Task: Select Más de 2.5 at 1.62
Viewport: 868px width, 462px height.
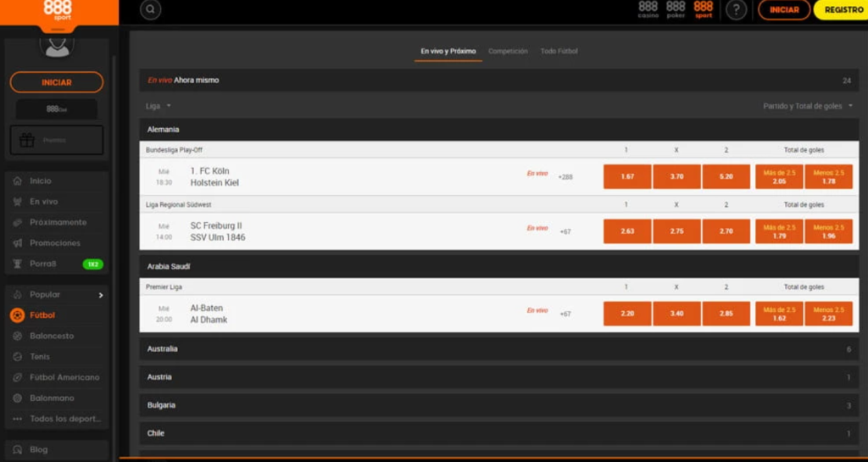Action: point(779,314)
